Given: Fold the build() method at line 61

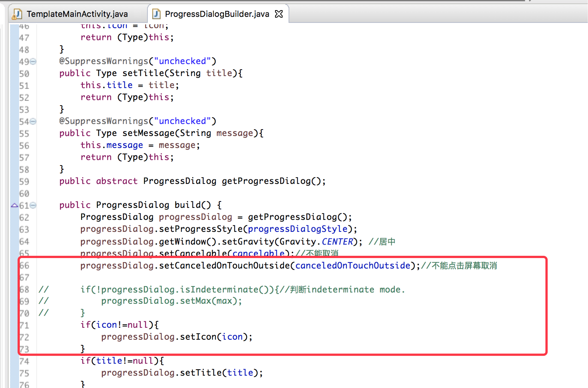Looking at the screenshot, I should pos(33,205).
